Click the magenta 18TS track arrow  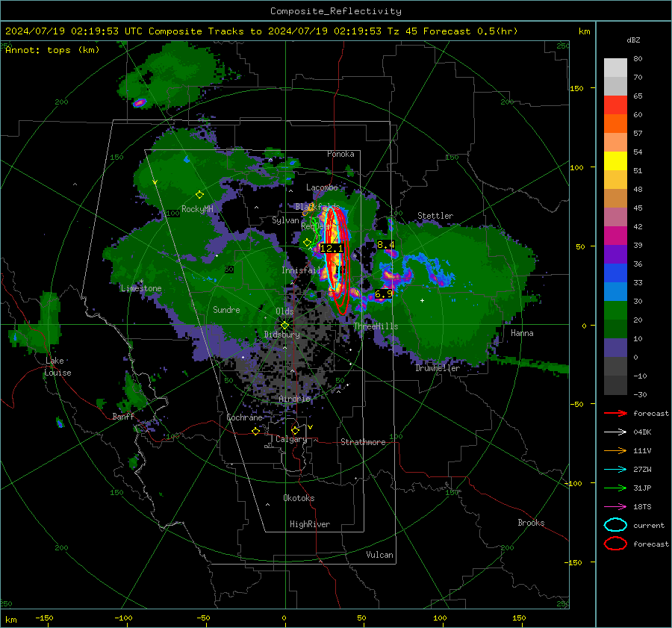pyautogui.click(x=615, y=507)
